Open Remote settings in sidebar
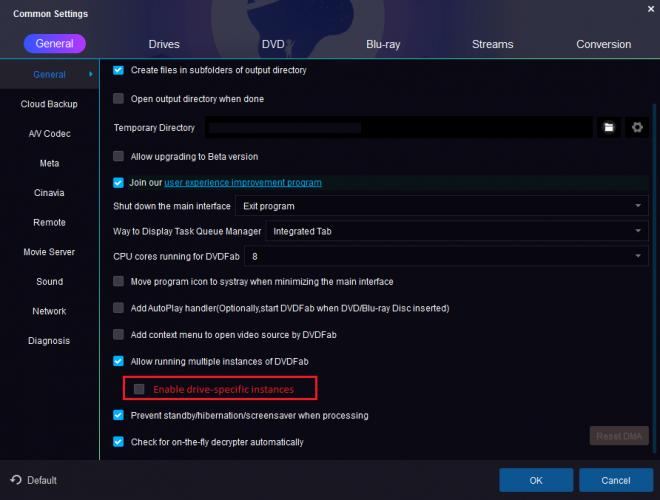Screen dimensions: 660x500 [x=49, y=222]
